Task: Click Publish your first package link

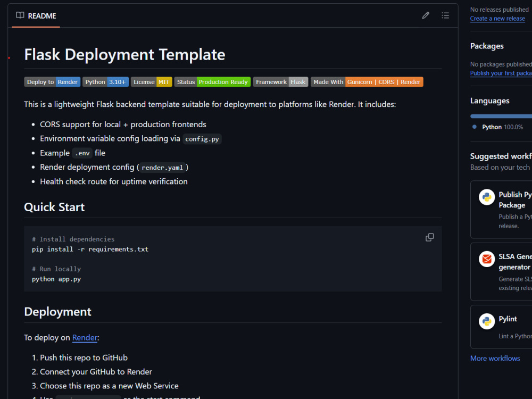Action: click(x=501, y=73)
